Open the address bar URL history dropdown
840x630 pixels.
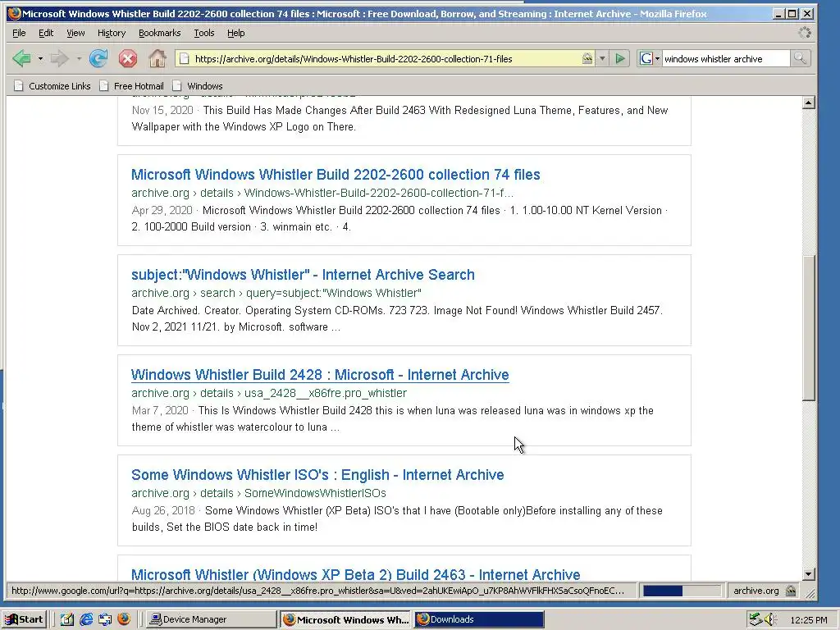602,58
